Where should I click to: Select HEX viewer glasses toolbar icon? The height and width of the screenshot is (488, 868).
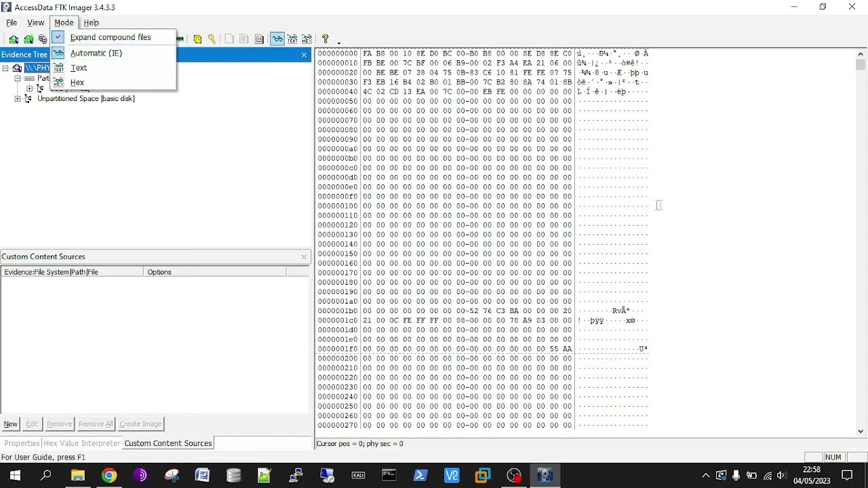click(x=307, y=39)
